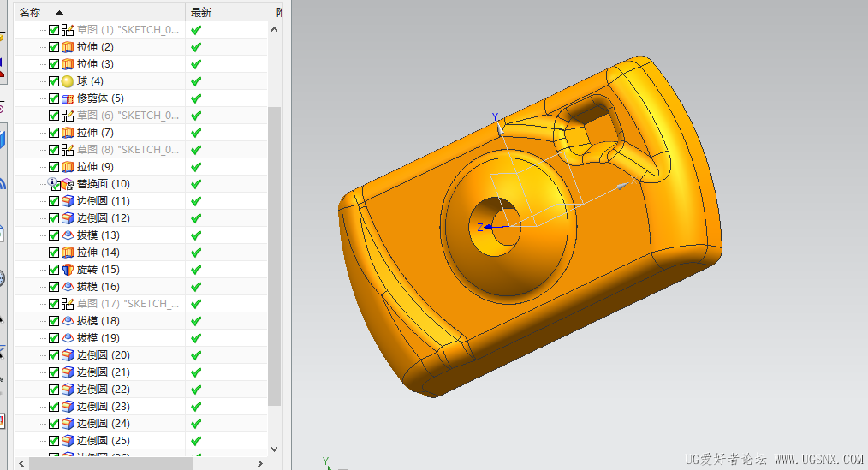Click the edge blend icon 边倒圆 (20)
The height and width of the screenshot is (470, 868).
pos(68,354)
